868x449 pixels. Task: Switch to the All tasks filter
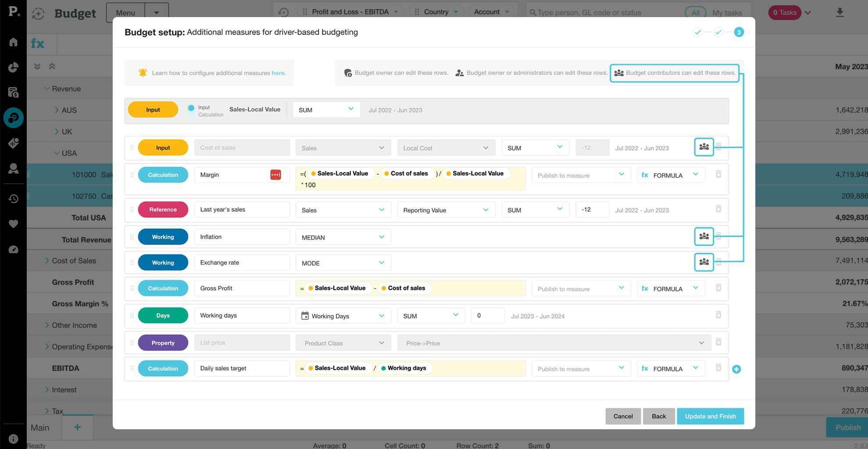pos(695,12)
